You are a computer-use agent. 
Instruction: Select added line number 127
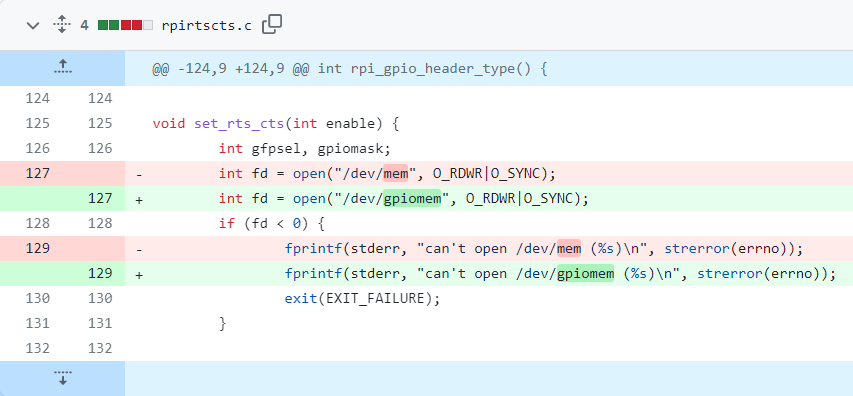(x=100, y=199)
